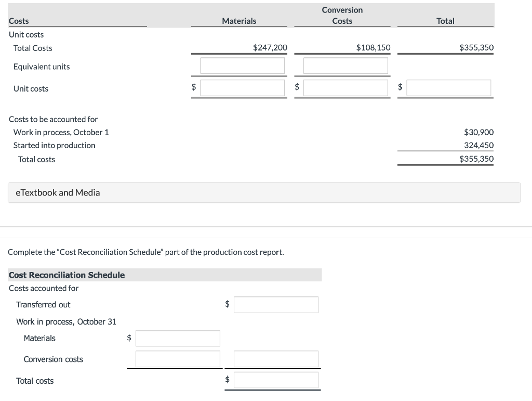Click the Work in process total input beside Conversion costs
This screenshot has height=401, width=532.
(276, 359)
